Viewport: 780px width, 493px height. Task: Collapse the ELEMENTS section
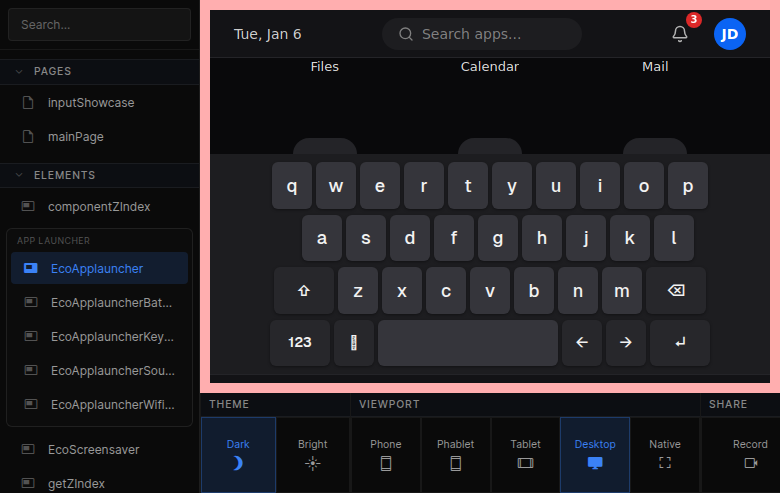pos(19,175)
